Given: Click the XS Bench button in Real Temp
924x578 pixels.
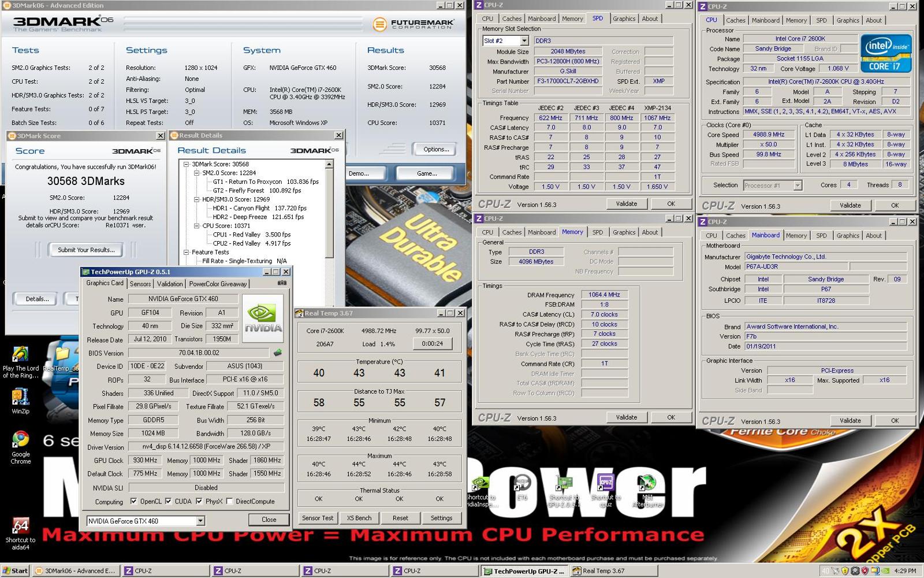Looking at the screenshot, I should [359, 518].
